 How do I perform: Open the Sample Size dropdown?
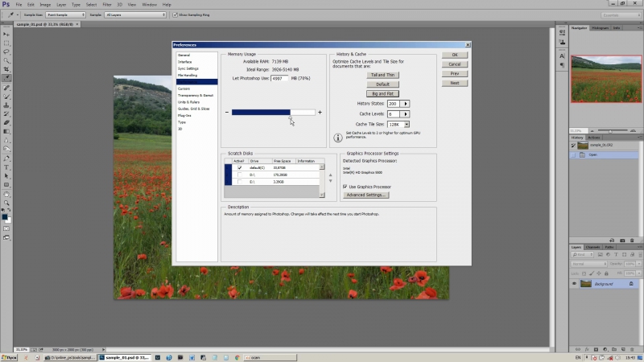[65, 14]
